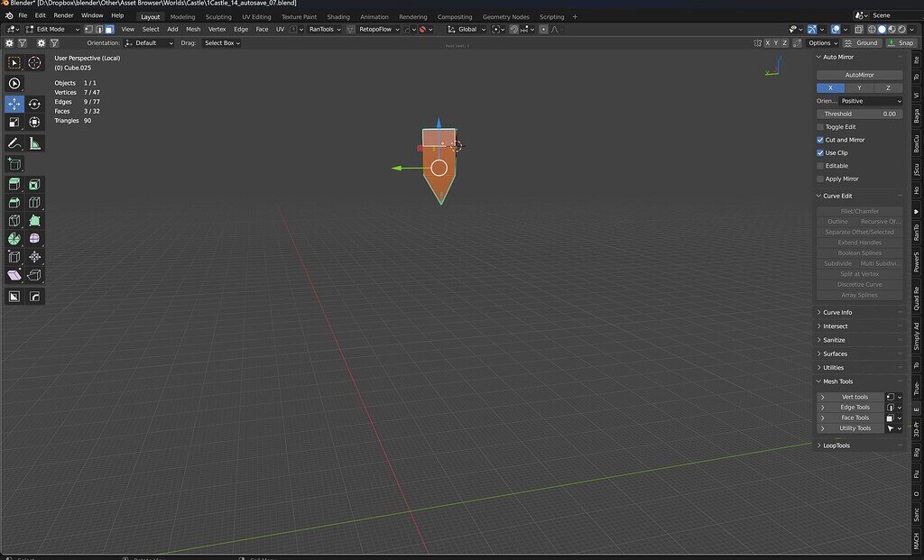
Task: Toggle the Cut and Mirror checkbox
Action: tap(818, 140)
